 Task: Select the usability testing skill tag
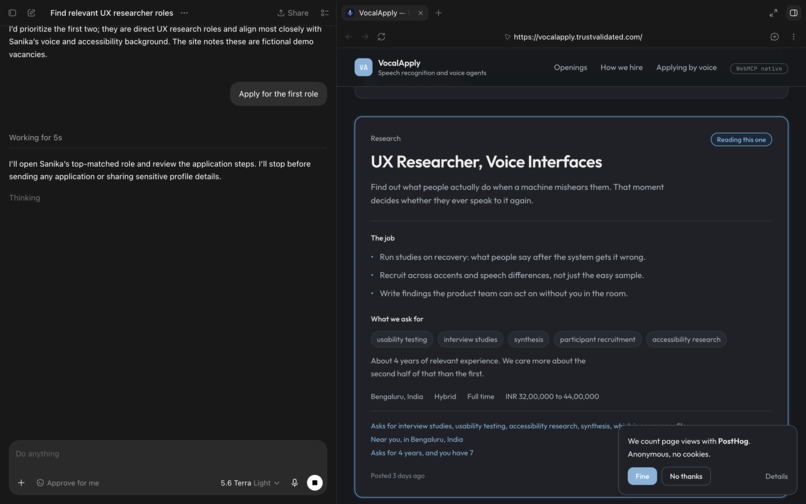tap(401, 339)
